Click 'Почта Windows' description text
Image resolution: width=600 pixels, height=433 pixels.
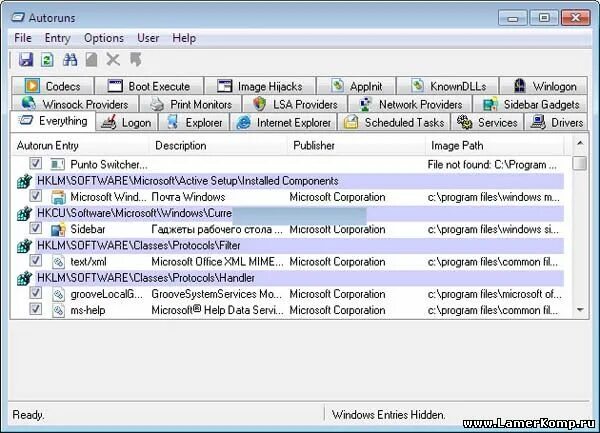pos(188,197)
